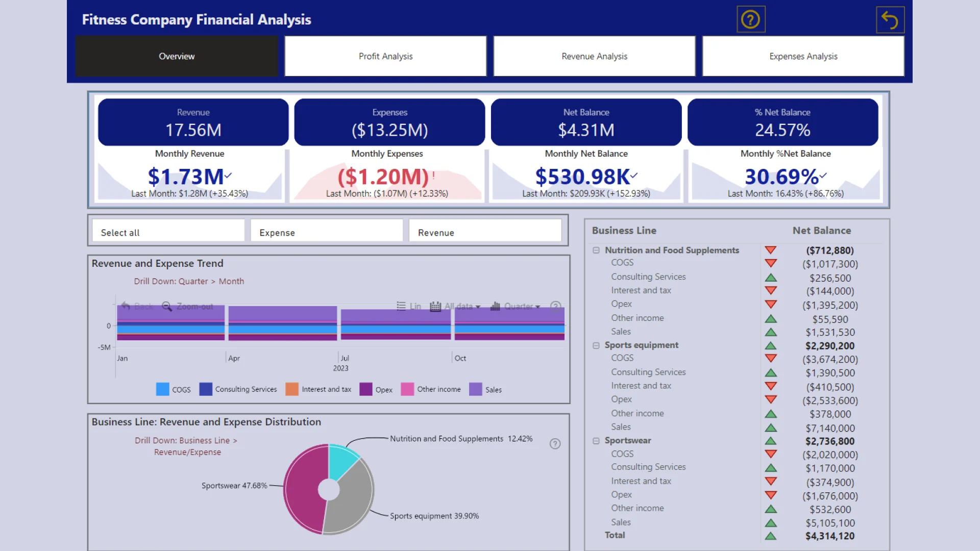Collapse the Sportswear group
This screenshot has height=551, width=980.
point(596,441)
